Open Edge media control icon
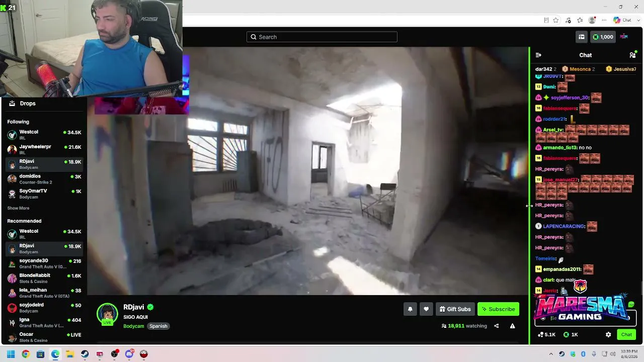This screenshot has height=362, width=644. 568,20
